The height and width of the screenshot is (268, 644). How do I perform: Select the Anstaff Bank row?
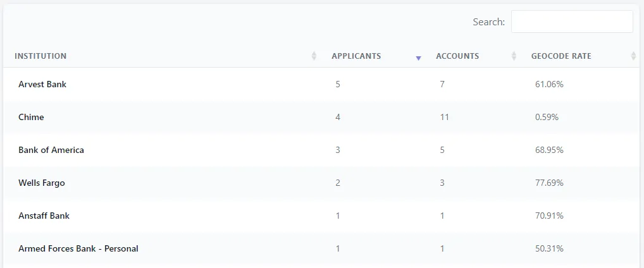[44, 216]
